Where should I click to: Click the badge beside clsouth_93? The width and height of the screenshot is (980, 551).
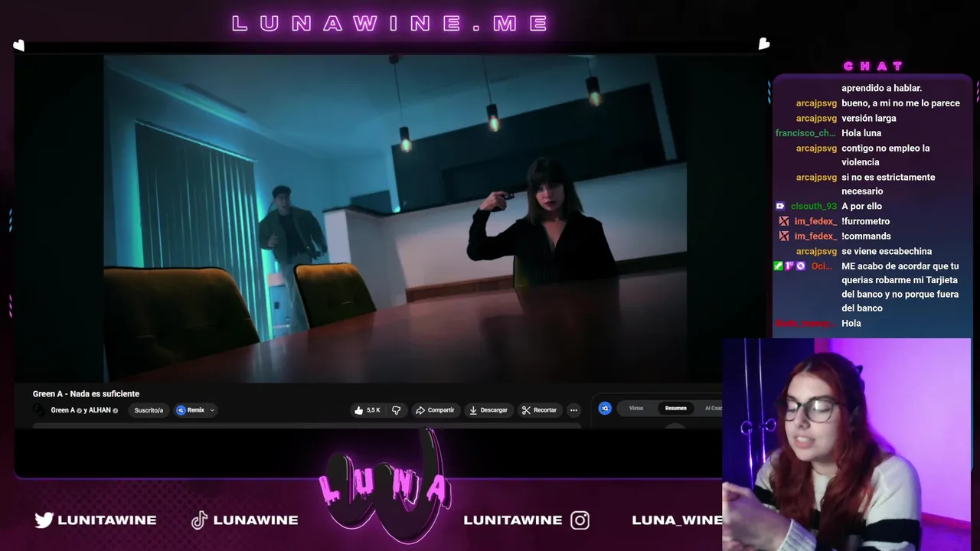click(x=780, y=206)
